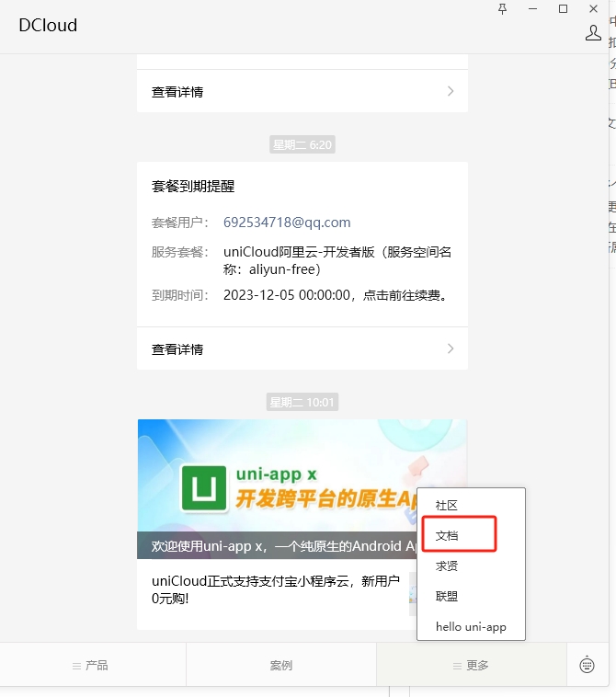Click the DCloud title at top
The image size is (616, 697).
[x=48, y=26]
